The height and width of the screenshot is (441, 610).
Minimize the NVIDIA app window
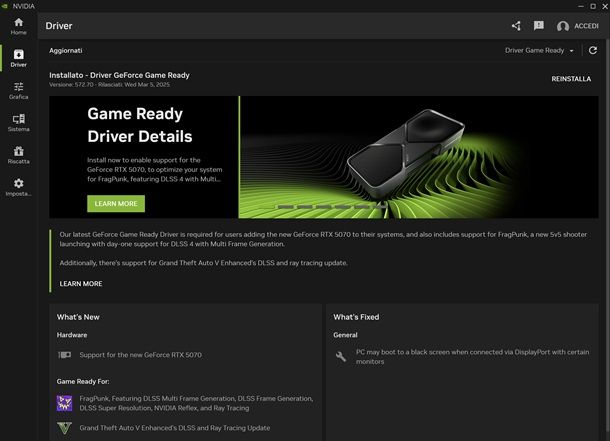tap(580, 6)
